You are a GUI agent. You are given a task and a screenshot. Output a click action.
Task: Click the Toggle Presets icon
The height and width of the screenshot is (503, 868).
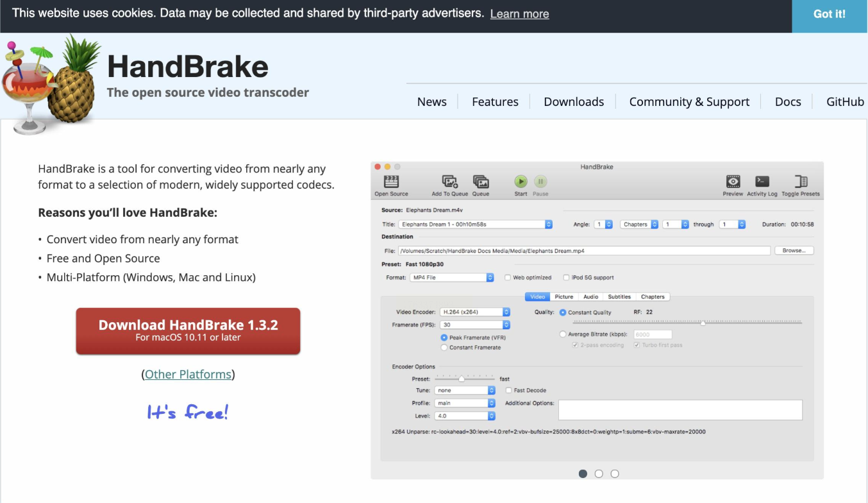coord(801,182)
